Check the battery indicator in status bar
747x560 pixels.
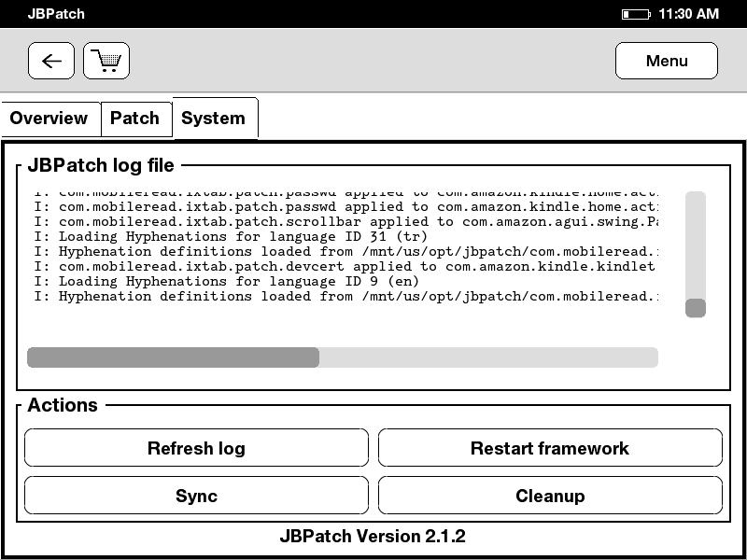point(636,14)
